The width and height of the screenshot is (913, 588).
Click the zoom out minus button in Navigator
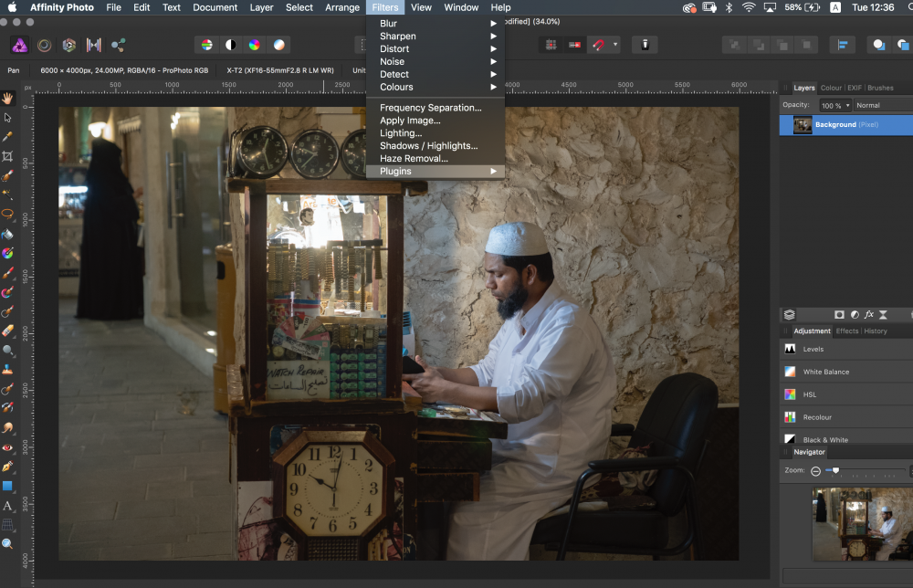(x=815, y=470)
